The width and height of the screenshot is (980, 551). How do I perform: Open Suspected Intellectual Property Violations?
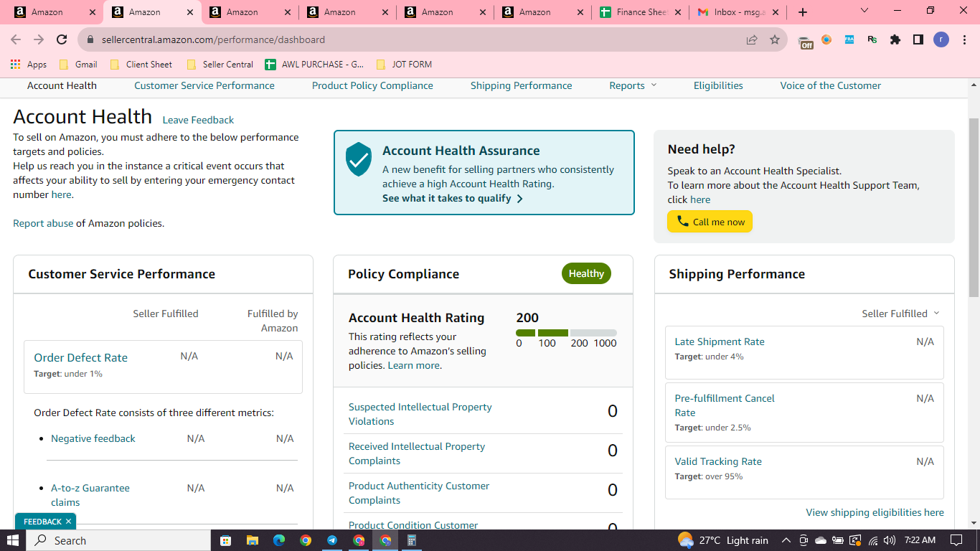420,414
